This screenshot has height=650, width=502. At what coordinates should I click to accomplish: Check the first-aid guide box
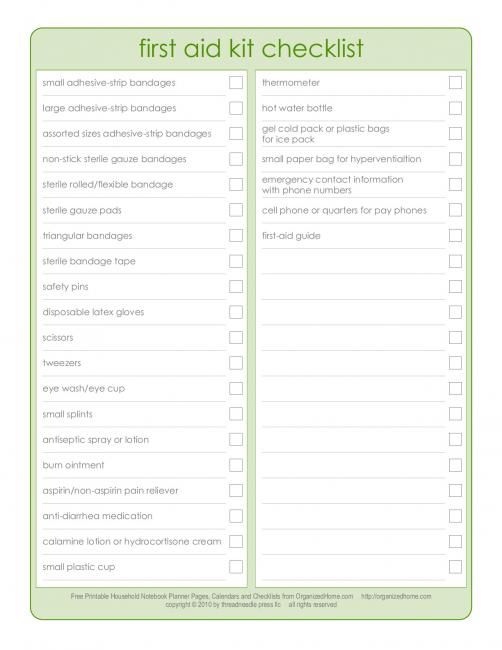(455, 235)
